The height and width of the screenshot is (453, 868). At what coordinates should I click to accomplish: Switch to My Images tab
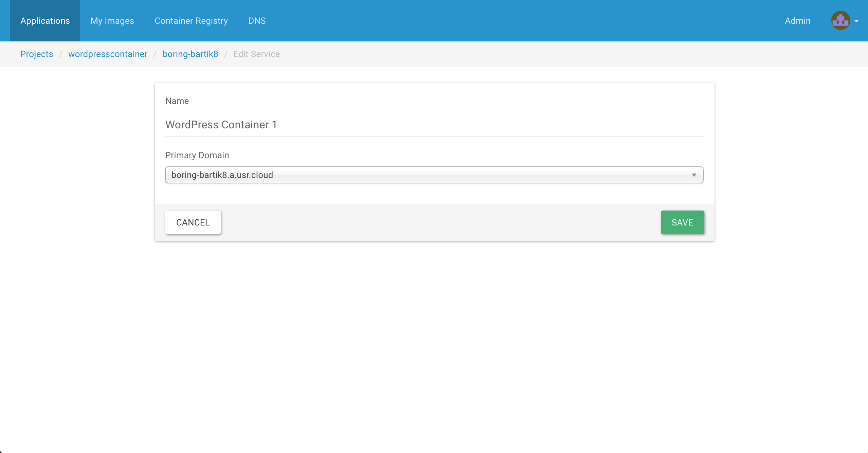point(112,20)
